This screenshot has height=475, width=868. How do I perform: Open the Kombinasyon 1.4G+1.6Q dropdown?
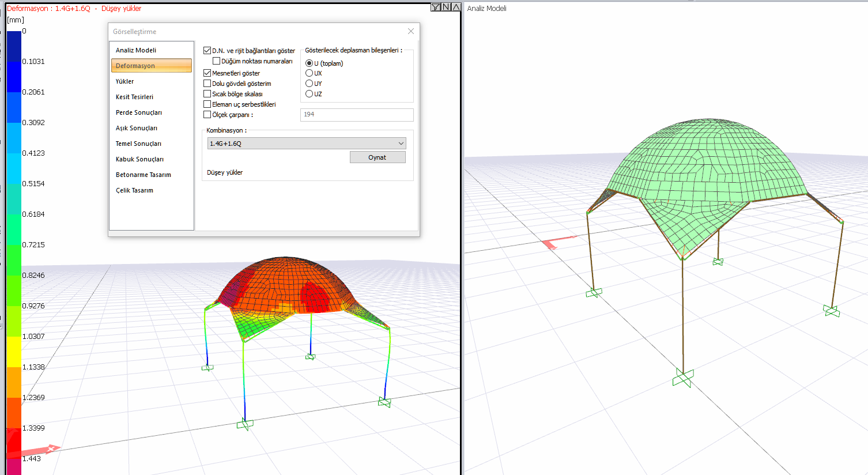307,144
